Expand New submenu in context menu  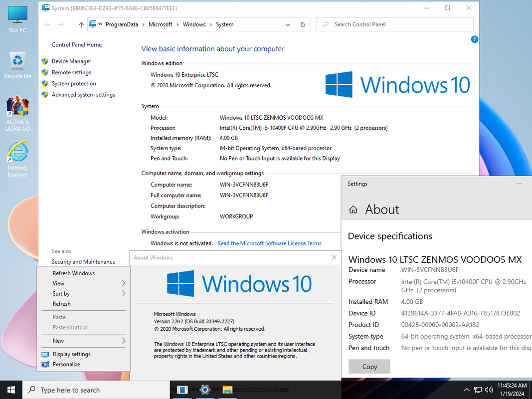[124, 341]
